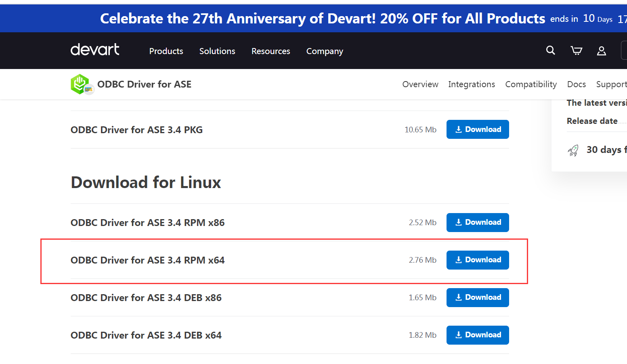The height and width of the screenshot is (364, 627).
Task: Open the Company menu
Action: pyautogui.click(x=325, y=51)
